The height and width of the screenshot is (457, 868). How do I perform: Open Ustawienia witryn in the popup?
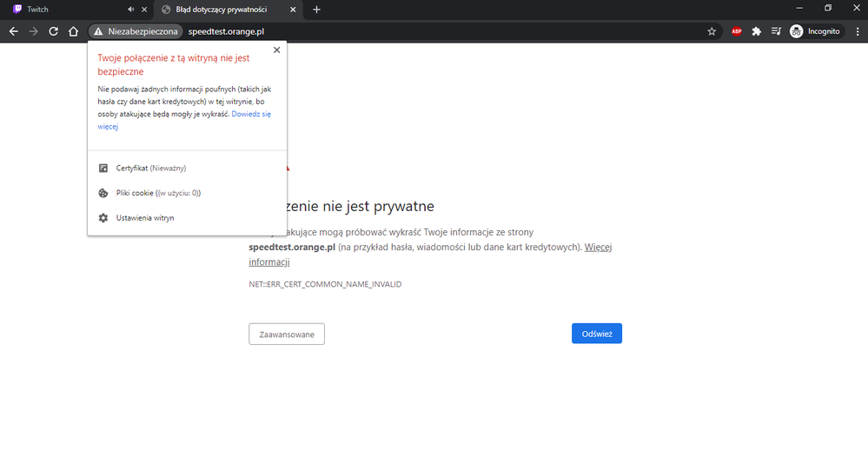coord(144,218)
